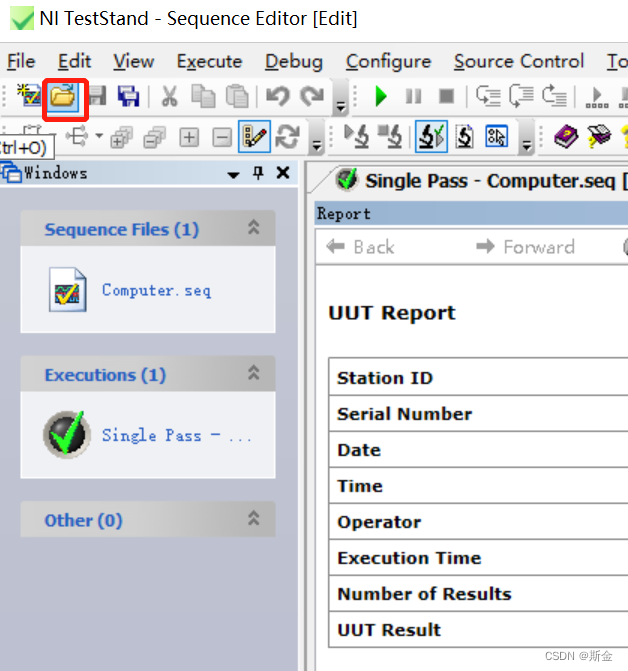Click the single plus expand icon

pyautogui.click(x=189, y=138)
